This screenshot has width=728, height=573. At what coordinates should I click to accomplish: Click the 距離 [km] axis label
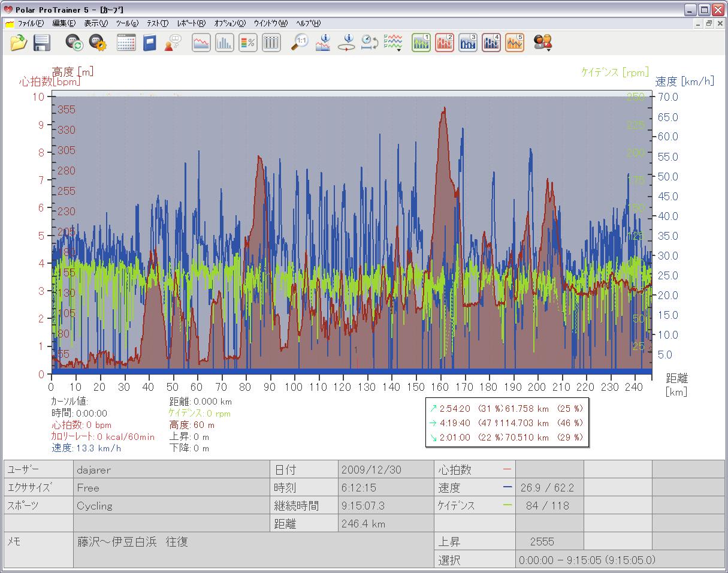pyautogui.click(x=677, y=385)
